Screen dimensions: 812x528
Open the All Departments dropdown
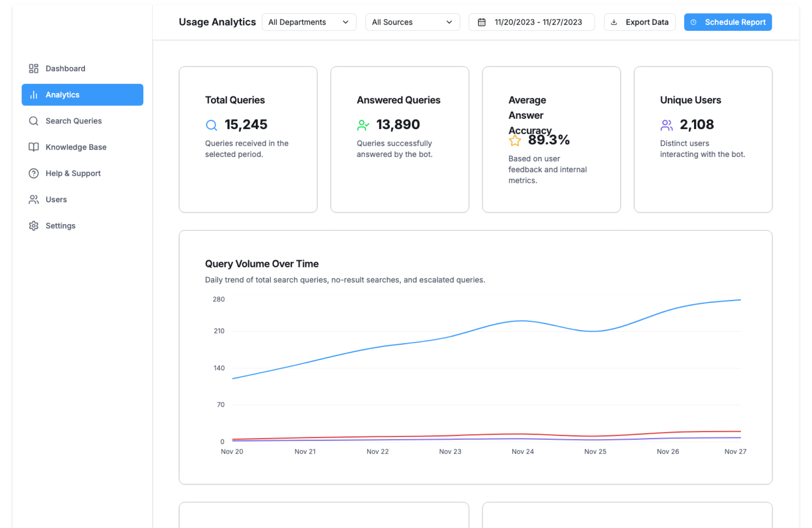(309, 22)
